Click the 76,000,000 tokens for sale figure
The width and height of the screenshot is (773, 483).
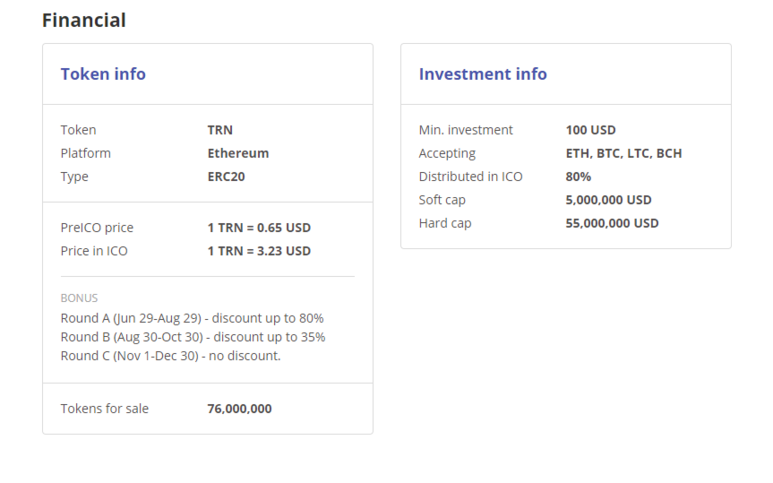(x=239, y=409)
